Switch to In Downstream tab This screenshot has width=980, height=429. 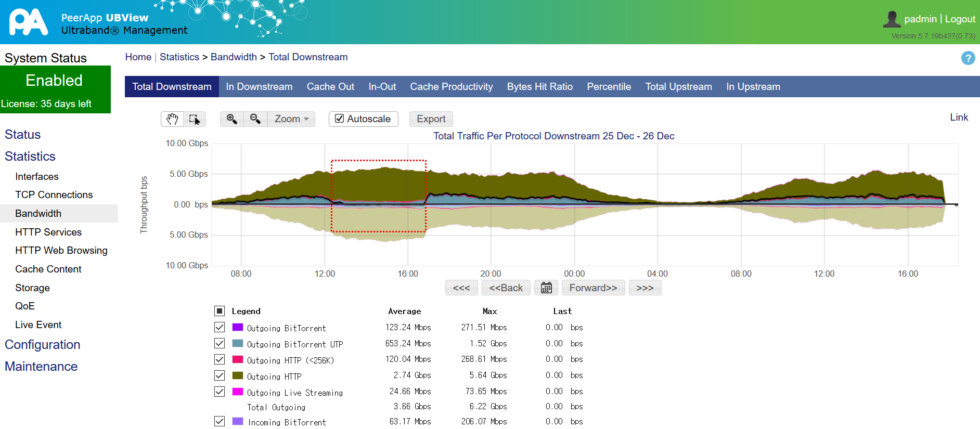259,87
